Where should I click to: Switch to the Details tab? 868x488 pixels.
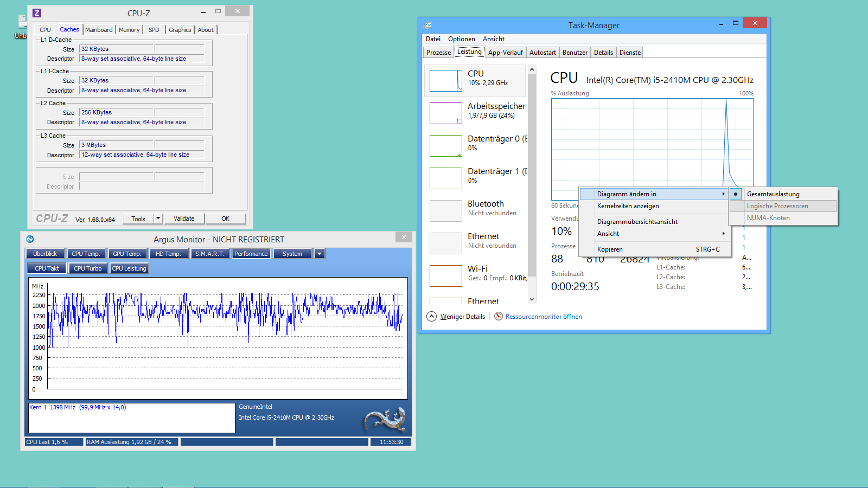pyautogui.click(x=603, y=53)
